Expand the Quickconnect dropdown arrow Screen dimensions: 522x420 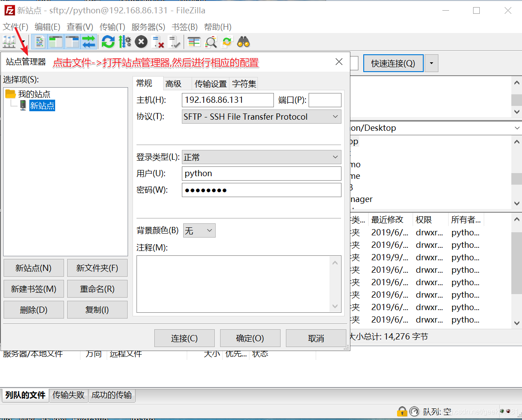coord(431,63)
